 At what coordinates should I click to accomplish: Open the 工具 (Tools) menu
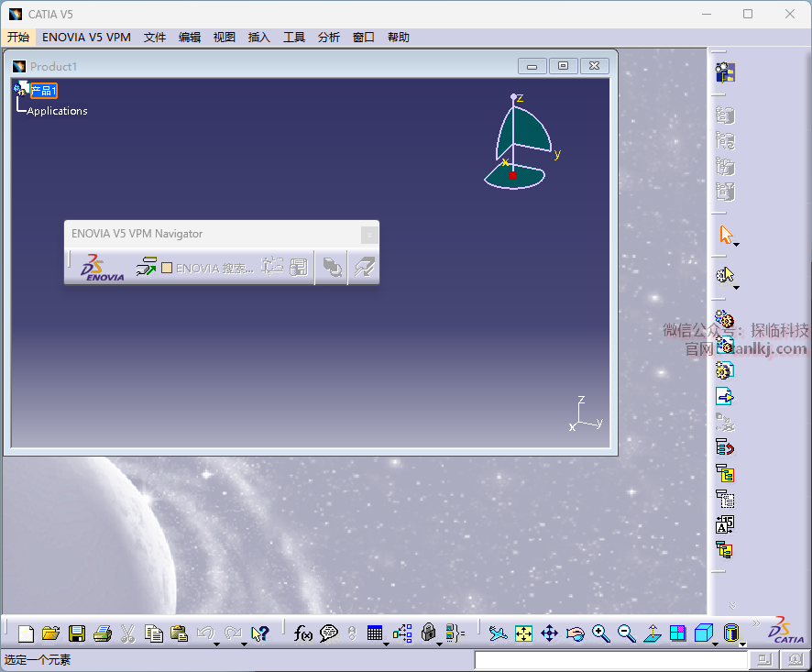[294, 38]
